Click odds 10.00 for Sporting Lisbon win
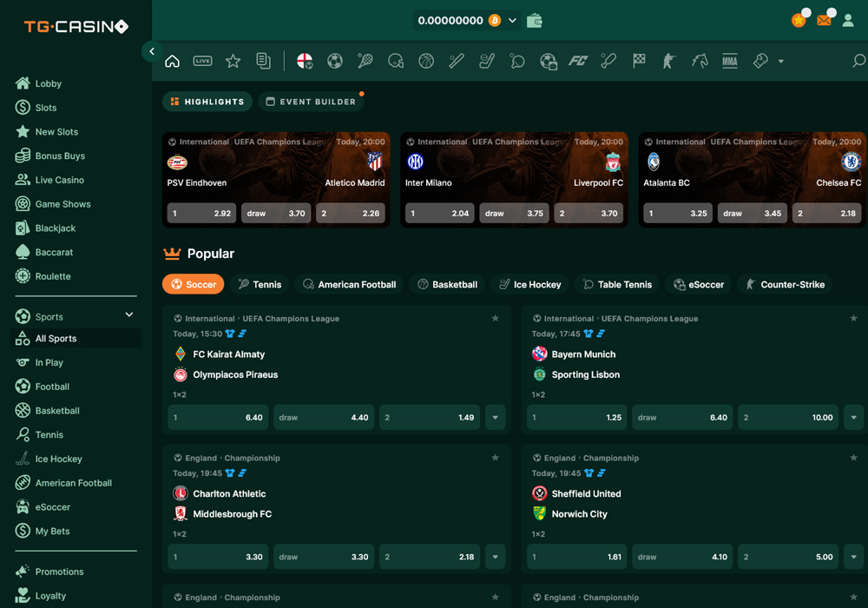868x608 pixels. pos(788,417)
